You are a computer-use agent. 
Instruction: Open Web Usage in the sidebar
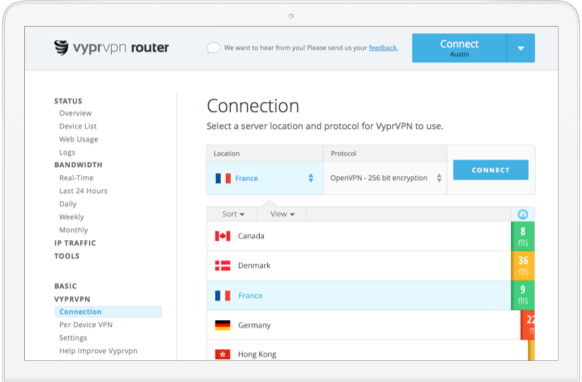[79, 139]
